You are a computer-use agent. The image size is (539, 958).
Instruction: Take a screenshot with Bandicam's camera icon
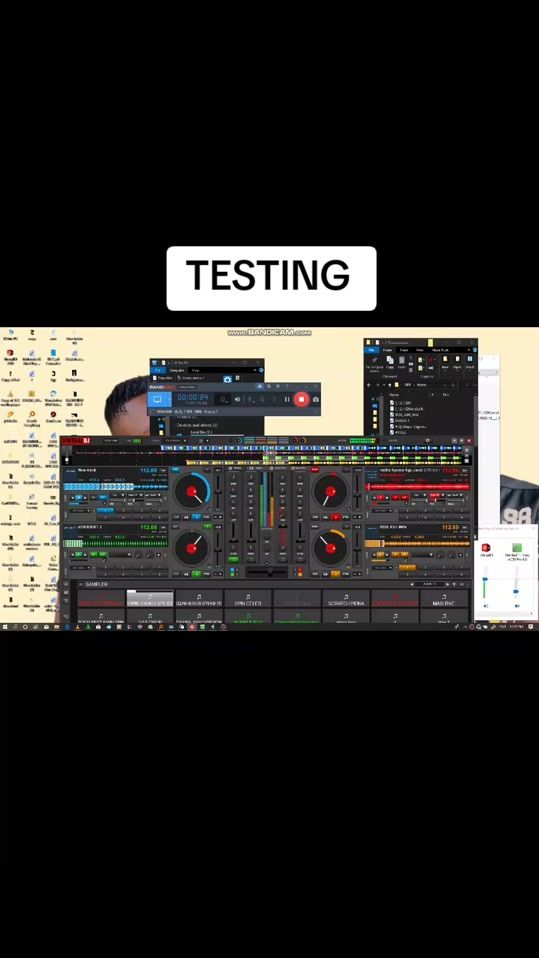pos(315,400)
